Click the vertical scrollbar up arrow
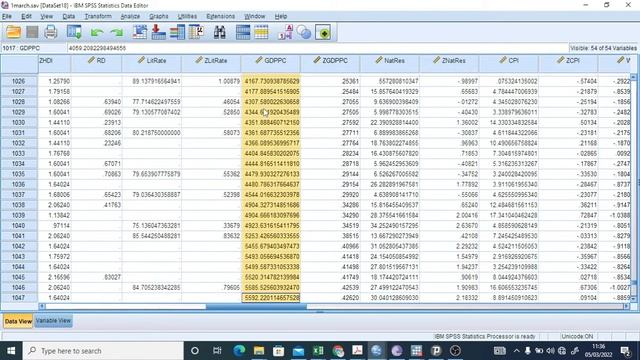 coord(633,77)
